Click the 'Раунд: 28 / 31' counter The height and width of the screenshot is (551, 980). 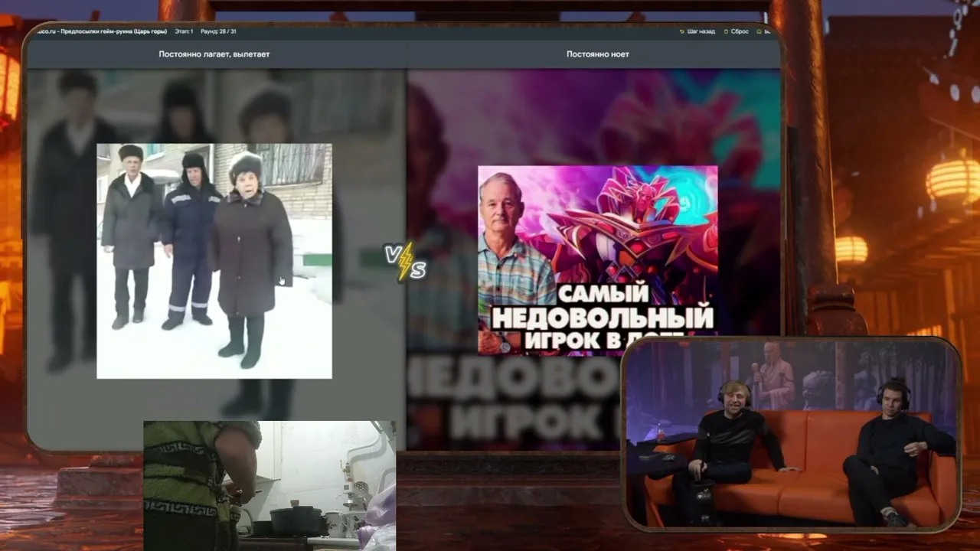tap(218, 31)
